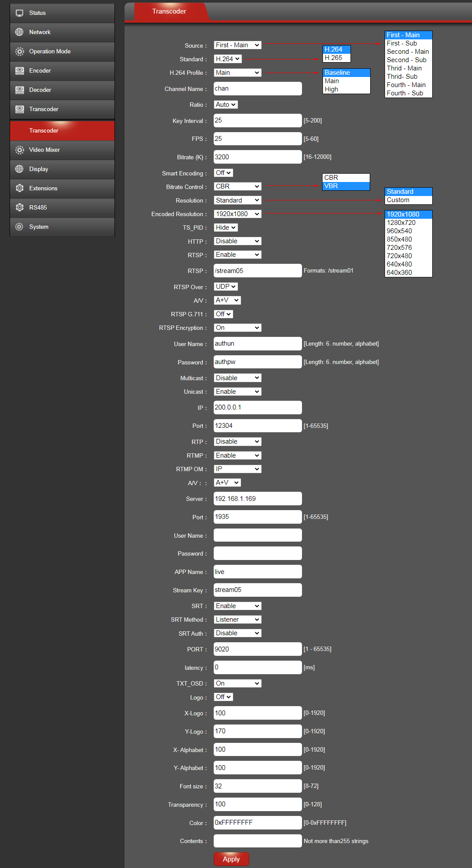Click the X-Logo value field
Viewport: 472px width, 868px height.
(258, 713)
